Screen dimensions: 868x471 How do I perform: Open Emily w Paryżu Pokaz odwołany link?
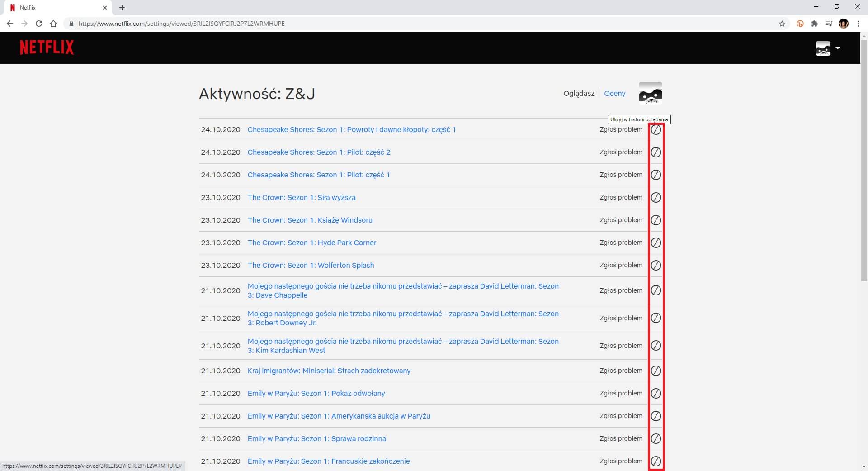click(x=316, y=394)
